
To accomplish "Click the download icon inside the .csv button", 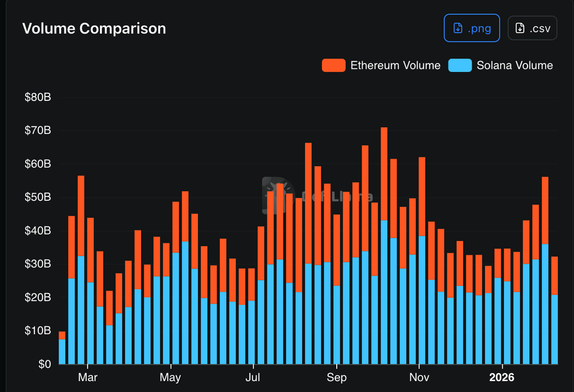I will [x=520, y=28].
